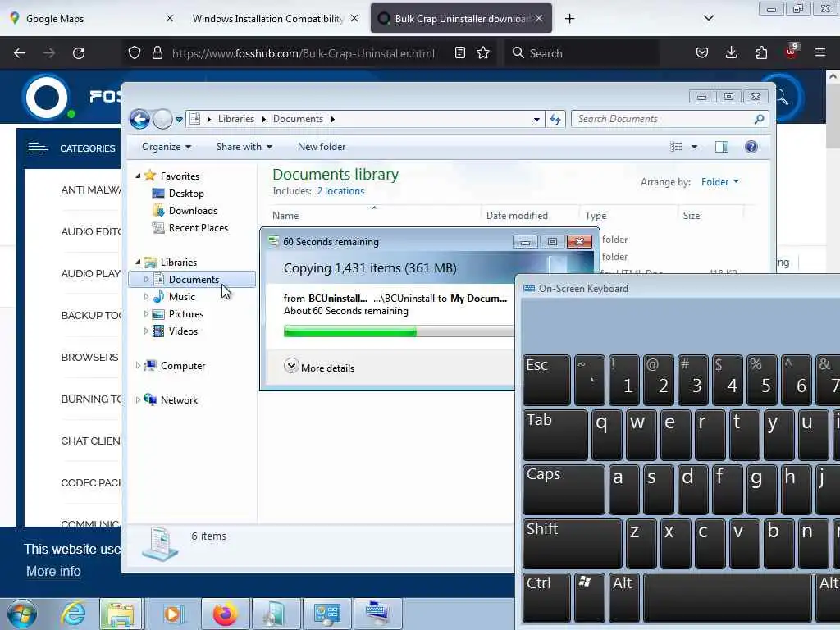Close the Google Maps tab
Viewport: 840px width, 630px height.
[x=169, y=18]
